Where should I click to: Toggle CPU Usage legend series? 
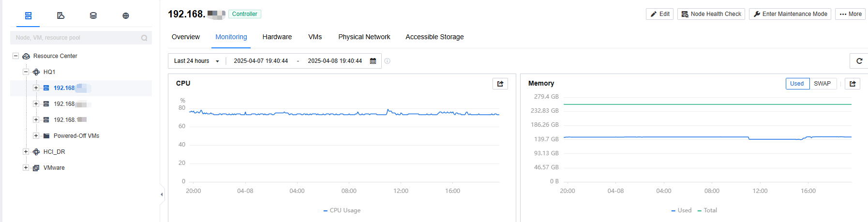[342, 210]
